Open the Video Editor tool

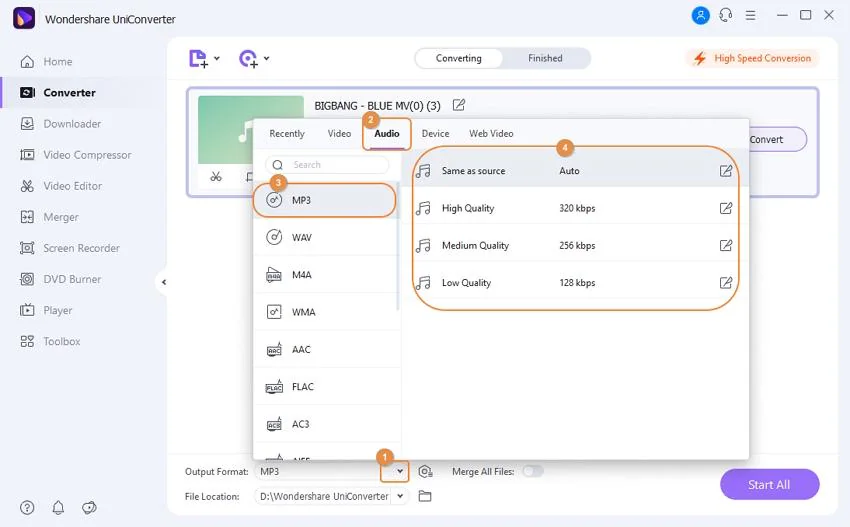tap(61, 186)
